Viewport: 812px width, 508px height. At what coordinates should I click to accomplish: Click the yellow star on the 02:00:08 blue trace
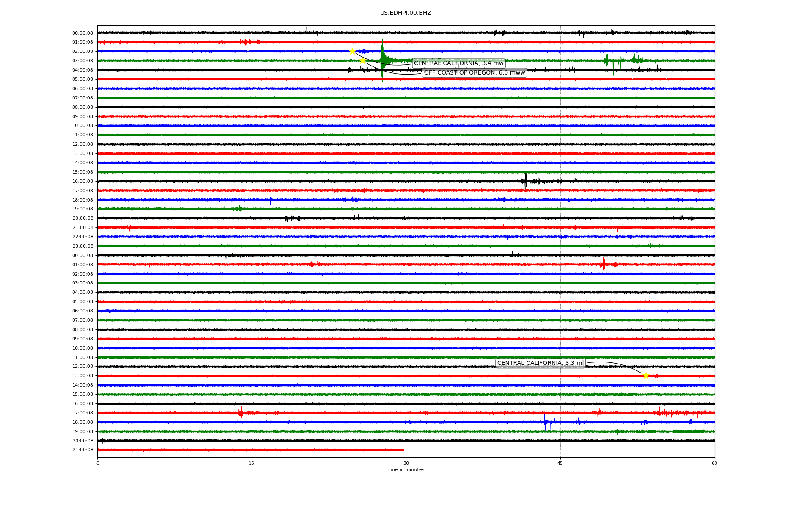pos(352,51)
